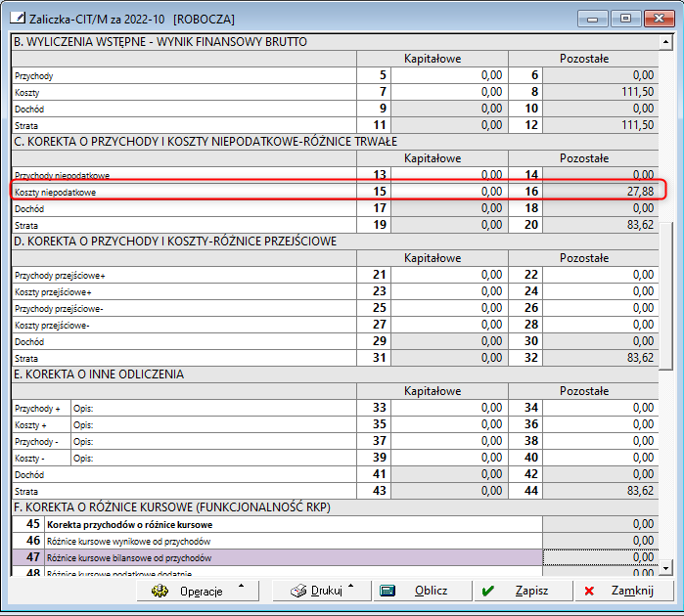Minimize the Zaliczka-CIT/M window

pos(592,19)
